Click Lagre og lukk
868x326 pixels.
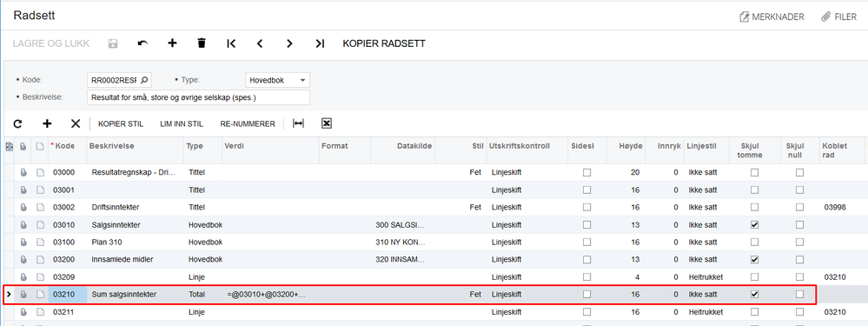51,43
